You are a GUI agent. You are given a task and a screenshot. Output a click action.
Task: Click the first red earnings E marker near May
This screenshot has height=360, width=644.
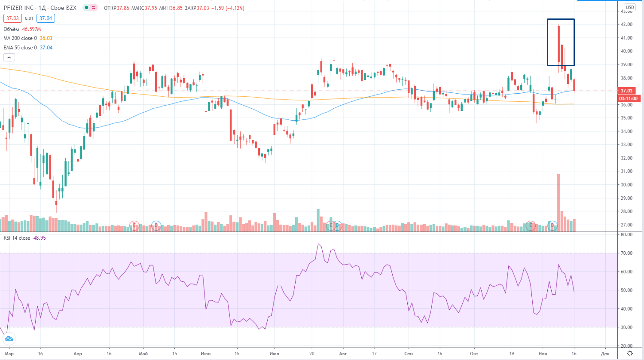[x=134, y=225]
